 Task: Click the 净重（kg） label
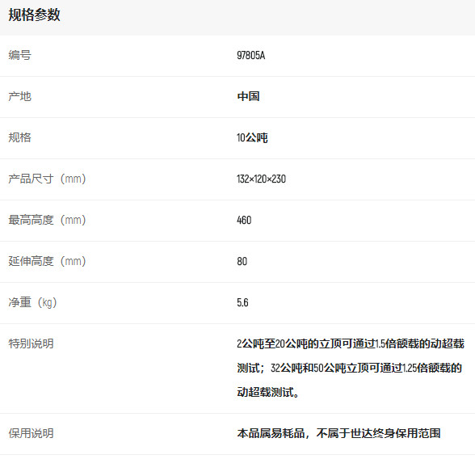coord(33,302)
